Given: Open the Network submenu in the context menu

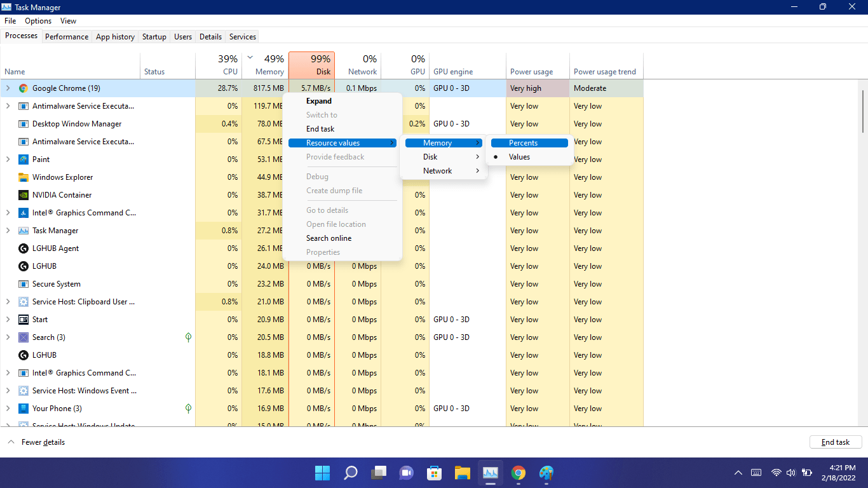Looking at the screenshot, I should [x=444, y=171].
